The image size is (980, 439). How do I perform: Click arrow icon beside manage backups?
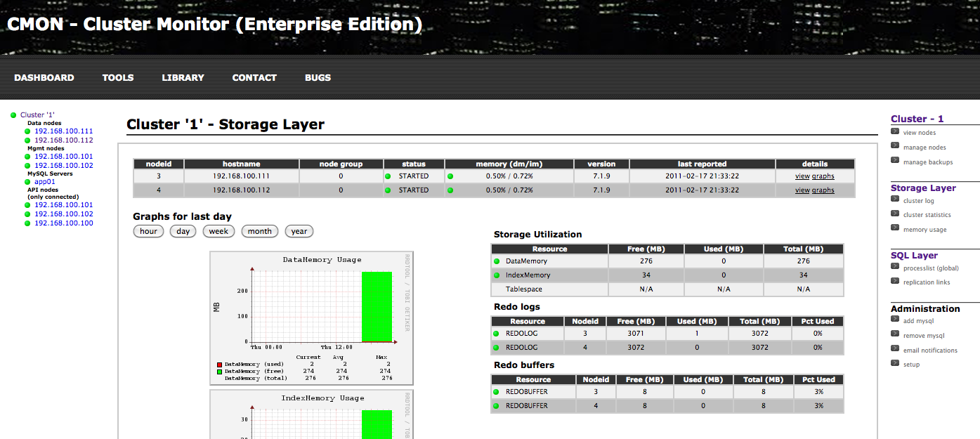coord(895,160)
